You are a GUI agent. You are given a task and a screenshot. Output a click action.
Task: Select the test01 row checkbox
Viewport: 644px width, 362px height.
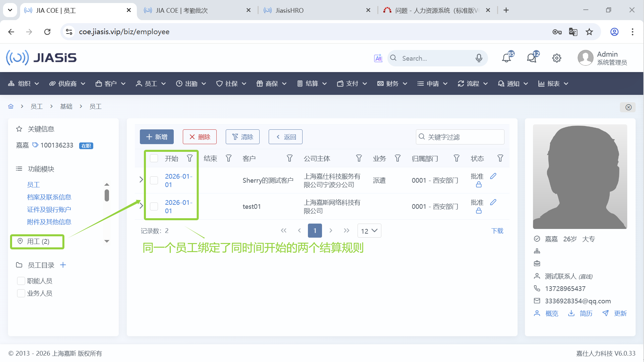pyautogui.click(x=154, y=206)
